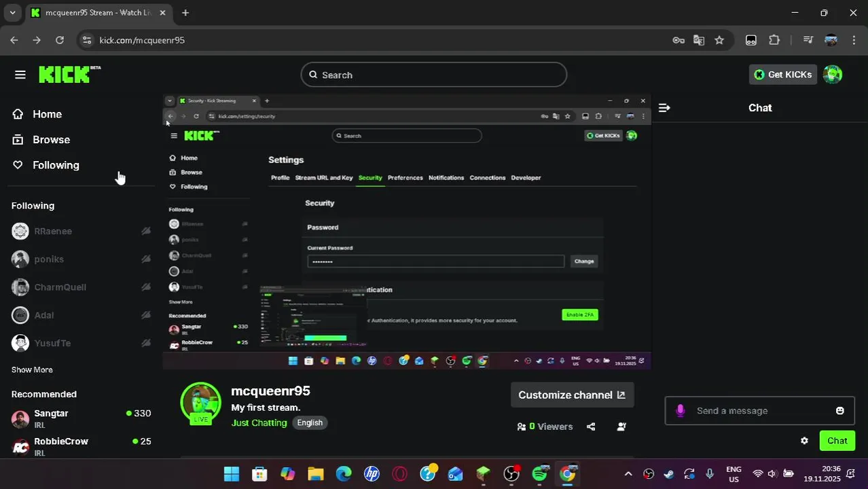Open OBS Studio from taskbar

coord(511,473)
